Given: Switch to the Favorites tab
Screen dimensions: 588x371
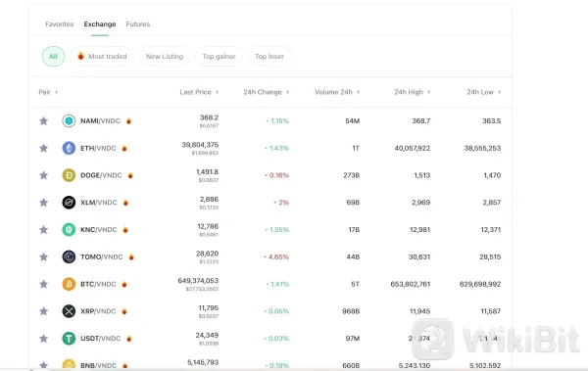Looking at the screenshot, I should [x=59, y=24].
